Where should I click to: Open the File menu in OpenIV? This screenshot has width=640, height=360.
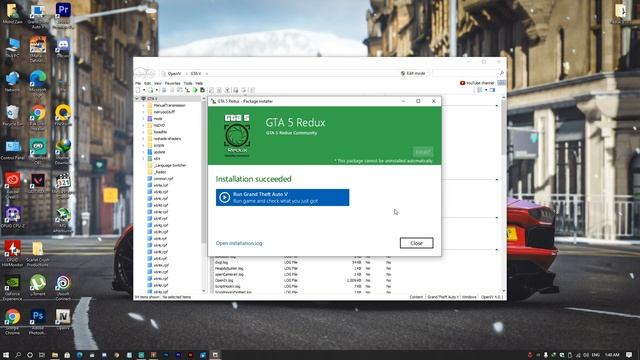pos(138,83)
